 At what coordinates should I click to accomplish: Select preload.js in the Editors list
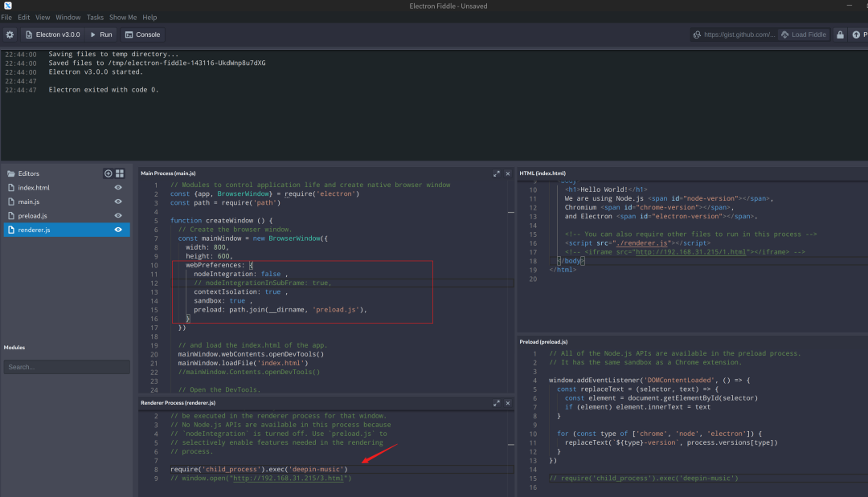pos(33,216)
